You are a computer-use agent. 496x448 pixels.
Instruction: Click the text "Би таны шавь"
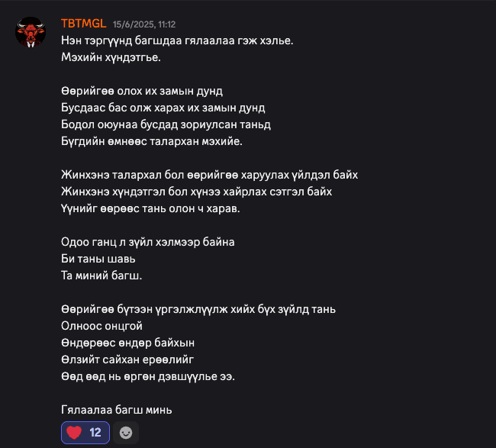click(98, 259)
